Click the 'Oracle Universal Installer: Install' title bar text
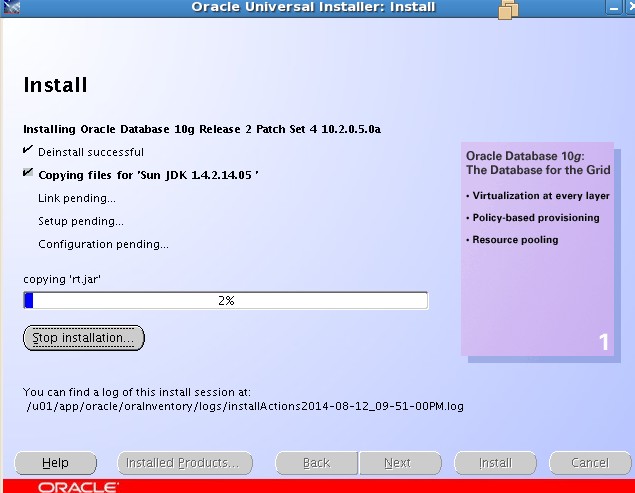The height and width of the screenshot is (493, 635). tap(313, 7)
